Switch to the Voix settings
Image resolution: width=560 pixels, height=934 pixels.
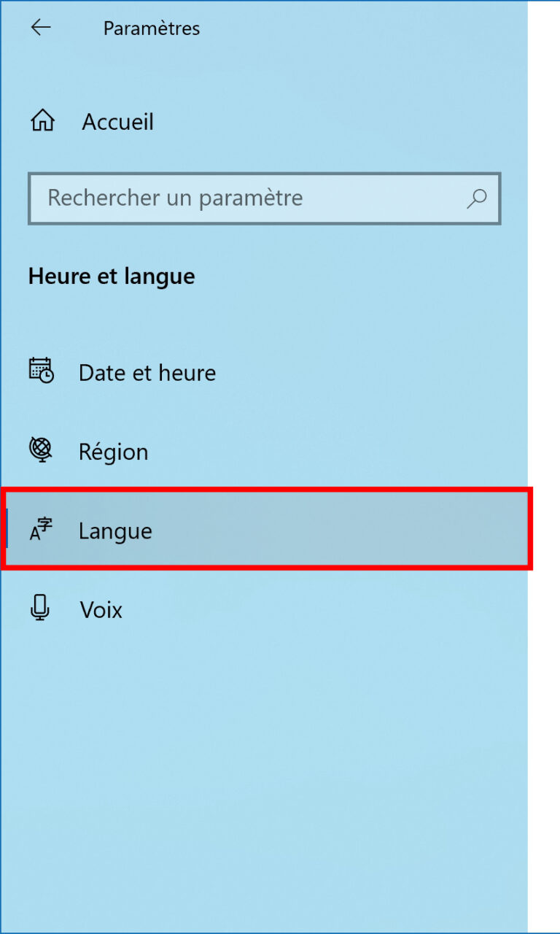101,609
